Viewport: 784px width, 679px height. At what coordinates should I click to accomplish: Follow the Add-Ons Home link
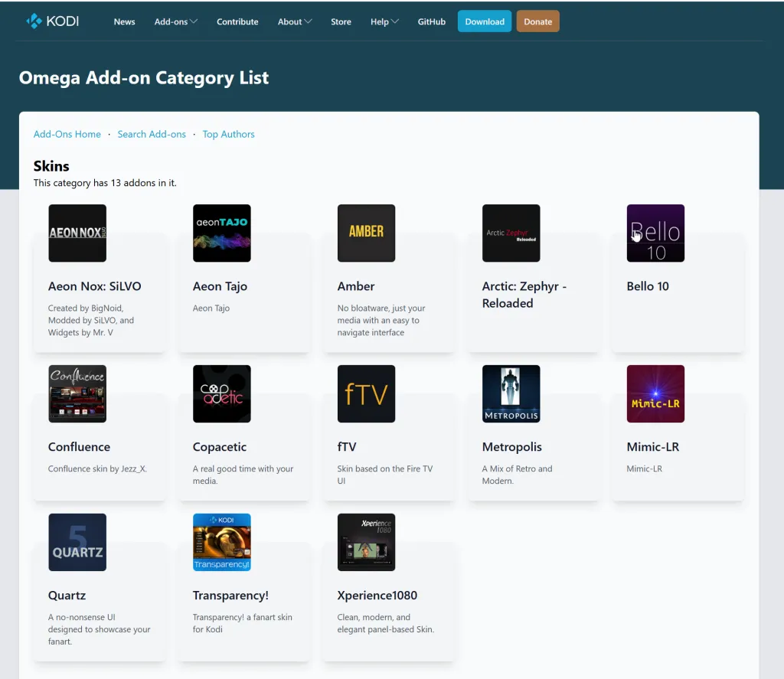click(67, 134)
